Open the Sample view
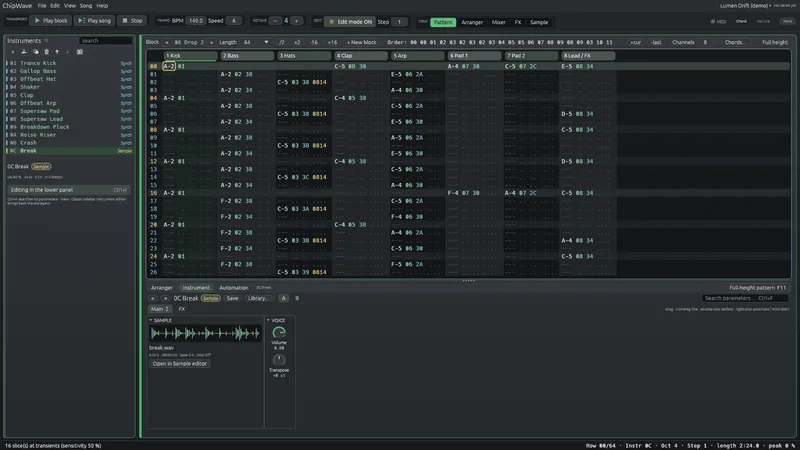800x450 pixels. coord(539,22)
